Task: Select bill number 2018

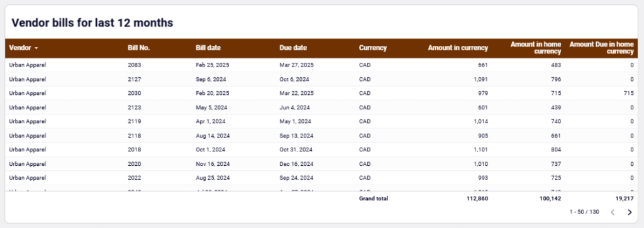Action: click(x=135, y=149)
